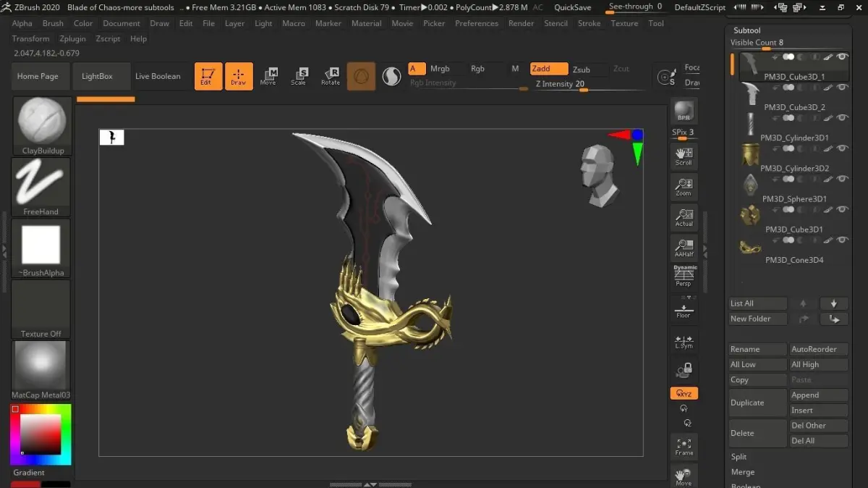Activate the Edit mode button

click(x=208, y=76)
